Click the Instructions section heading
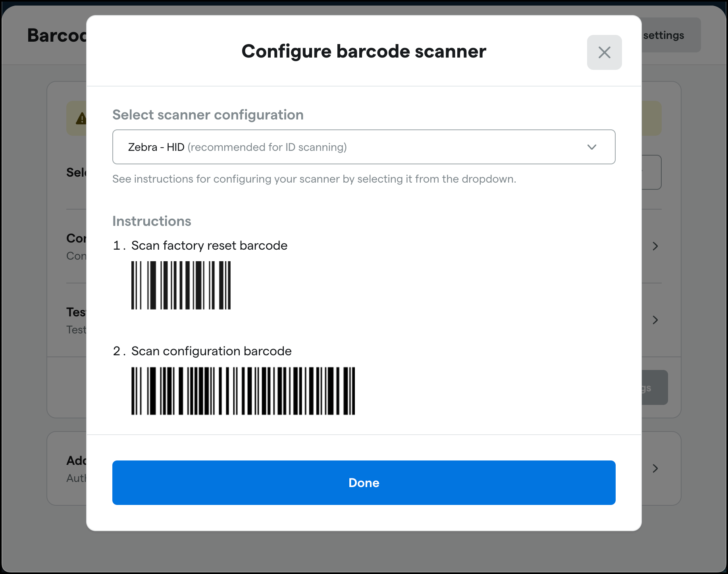728x574 pixels. (152, 221)
